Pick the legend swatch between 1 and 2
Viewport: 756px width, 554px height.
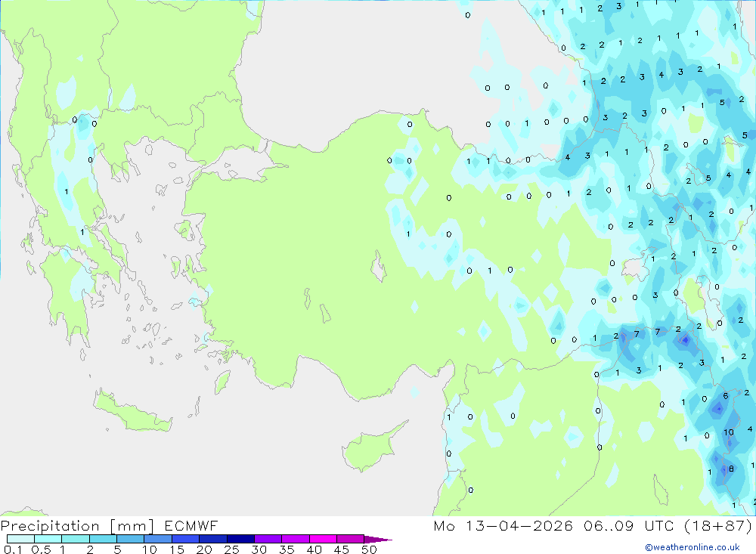76,539
